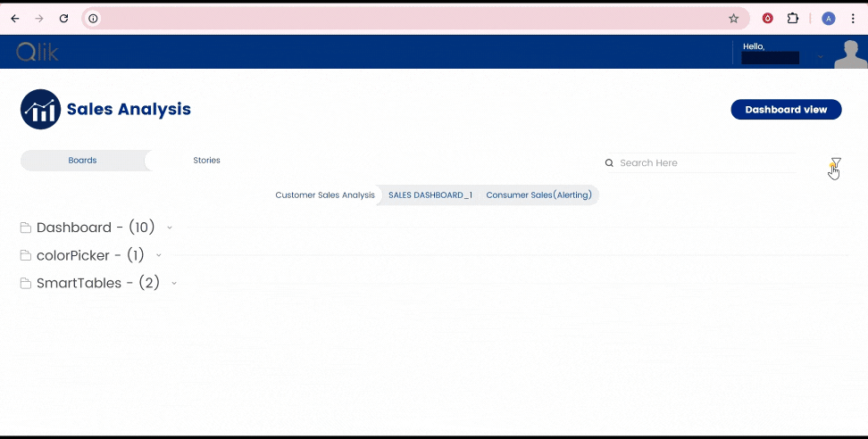
Task: Reload the page in browser
Action: point(63,18)
